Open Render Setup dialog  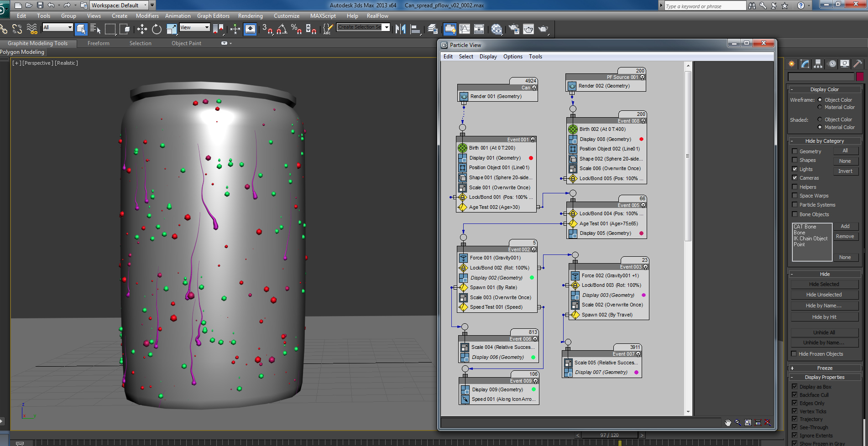click(514, 29)
